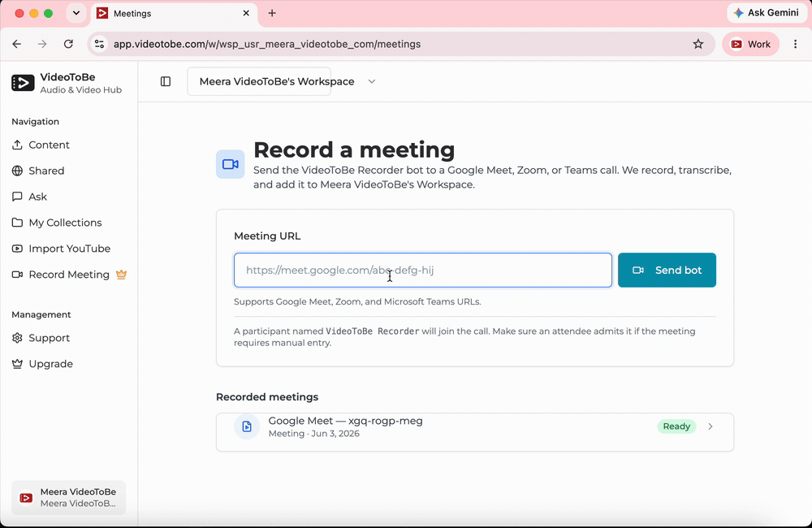This screenshot has width=812, height=528.
Task: Click the Support gear icon
Action: (x=17, y=338)
